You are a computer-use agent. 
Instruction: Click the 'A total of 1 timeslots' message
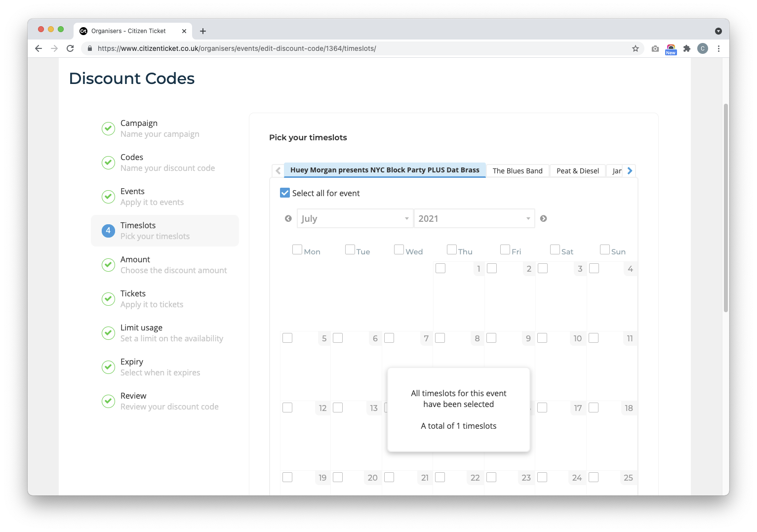(x=459, y=426)
